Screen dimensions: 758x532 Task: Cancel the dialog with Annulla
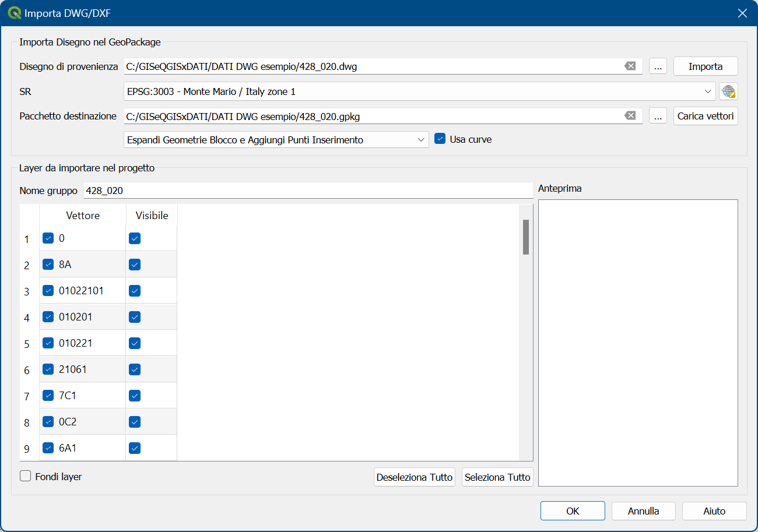643,511
